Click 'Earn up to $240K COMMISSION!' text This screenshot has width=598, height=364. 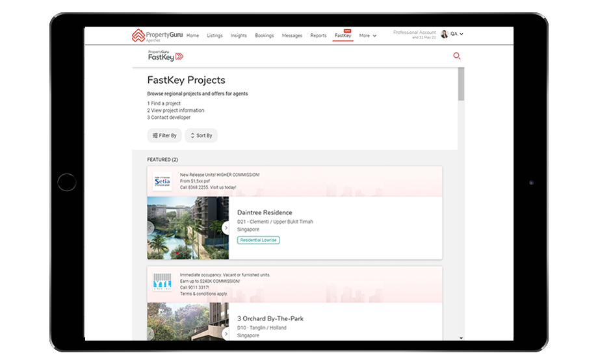pos(210,281)
